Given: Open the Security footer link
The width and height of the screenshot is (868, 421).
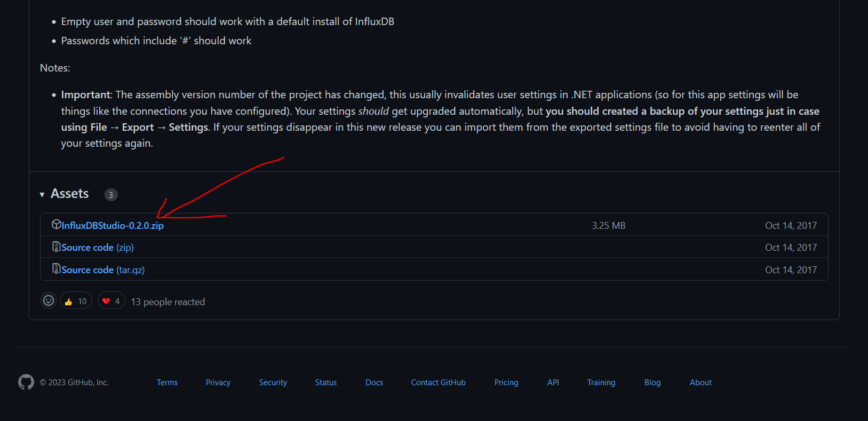Looking at the screenshot, I should [273, 383].
